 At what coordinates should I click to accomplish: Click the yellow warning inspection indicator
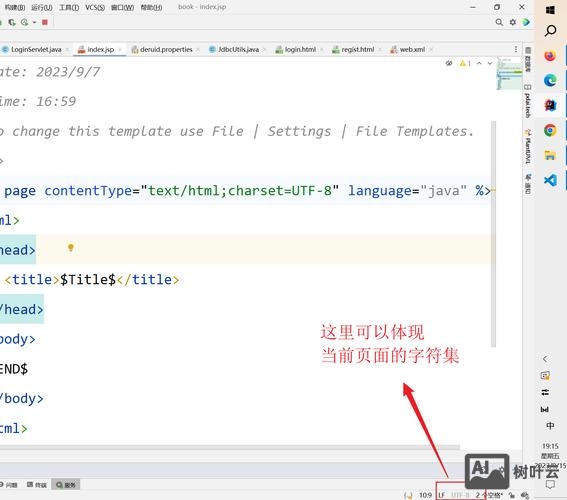(x=465, y=63)
